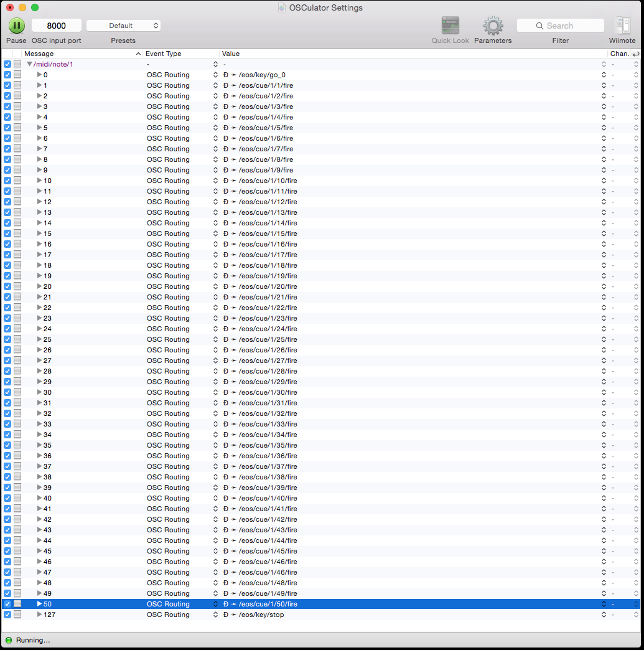Screen dimensions: 644x650
Task: Click OSC Routing in row 24
Action: [168, 329]
